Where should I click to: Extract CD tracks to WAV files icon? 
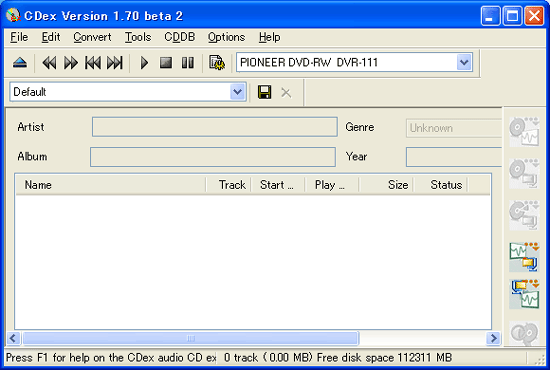coord(524,132)
